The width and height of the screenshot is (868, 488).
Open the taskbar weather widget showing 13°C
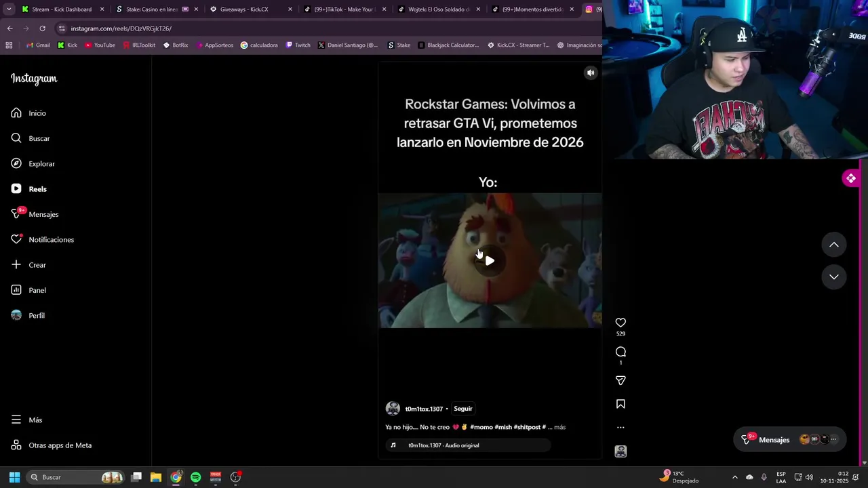pyautogui.click(x=678, y=477)
